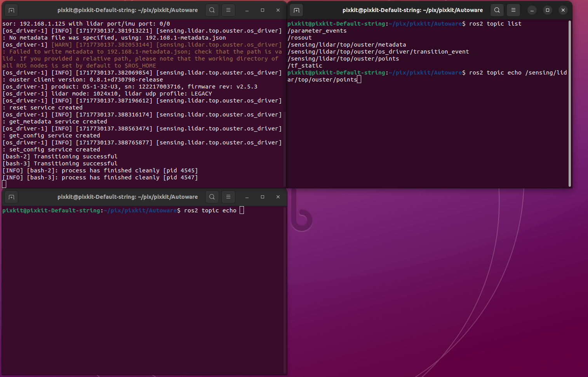Open new tab in bottom terminal window
Viewport: 588px width, 377px height.
(12, 197)
